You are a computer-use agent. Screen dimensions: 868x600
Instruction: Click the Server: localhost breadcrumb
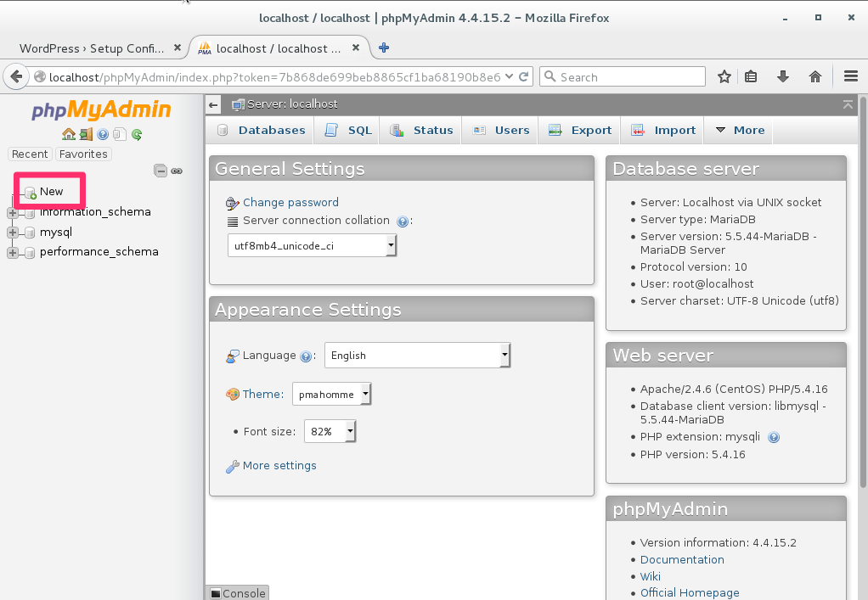(292, 104)
